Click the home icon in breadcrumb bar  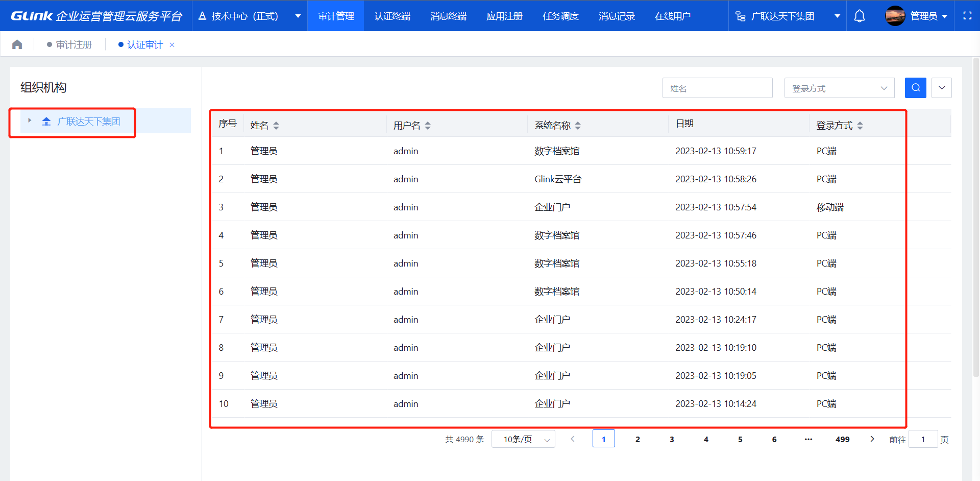17,44
